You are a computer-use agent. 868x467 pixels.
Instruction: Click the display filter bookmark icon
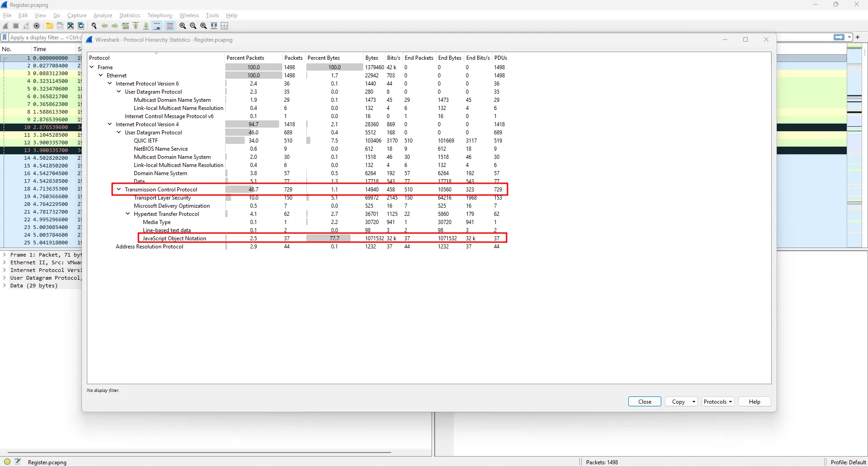coord(5,38)
